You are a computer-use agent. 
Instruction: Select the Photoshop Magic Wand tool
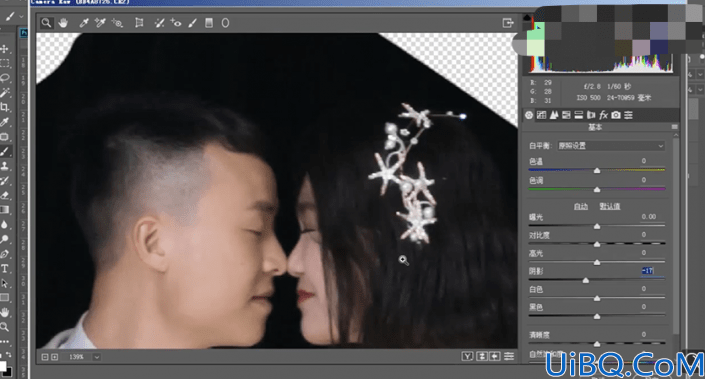click(5, 93)
